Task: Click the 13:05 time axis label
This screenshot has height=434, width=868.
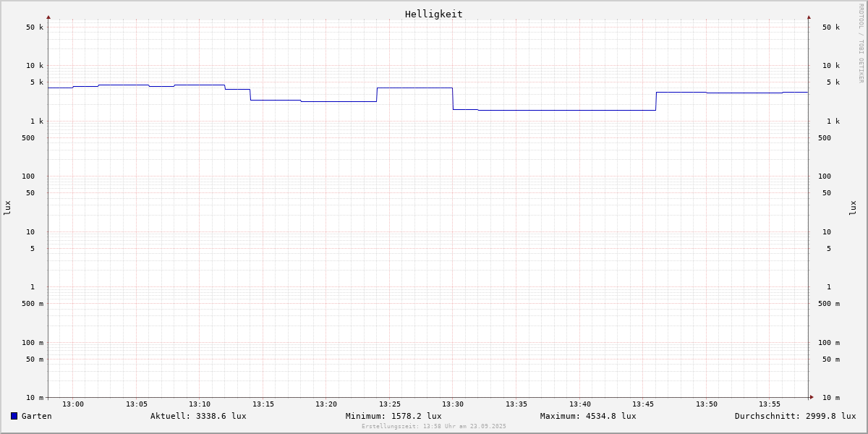Action: 137,404
